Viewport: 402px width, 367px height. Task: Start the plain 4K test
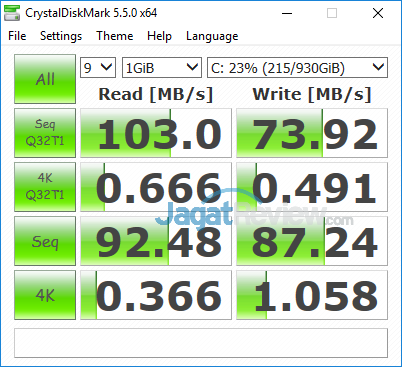point(45,295)
